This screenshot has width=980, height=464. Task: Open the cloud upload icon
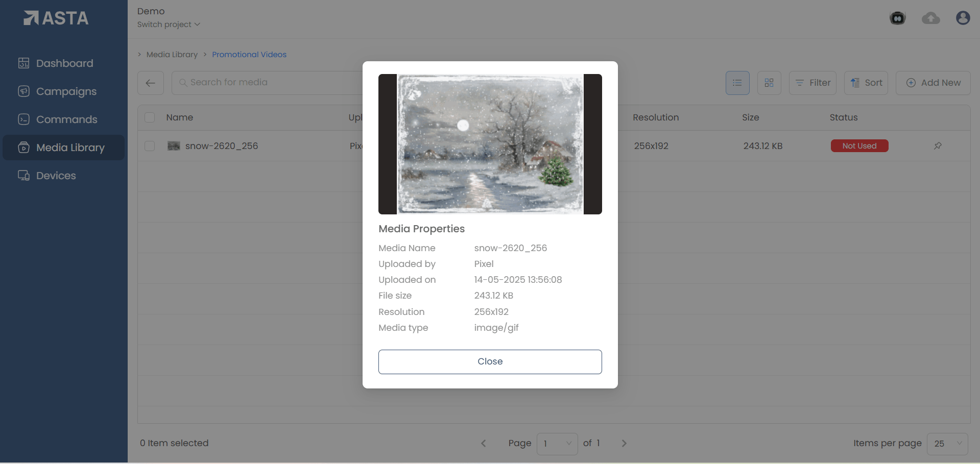pos(930,18)
